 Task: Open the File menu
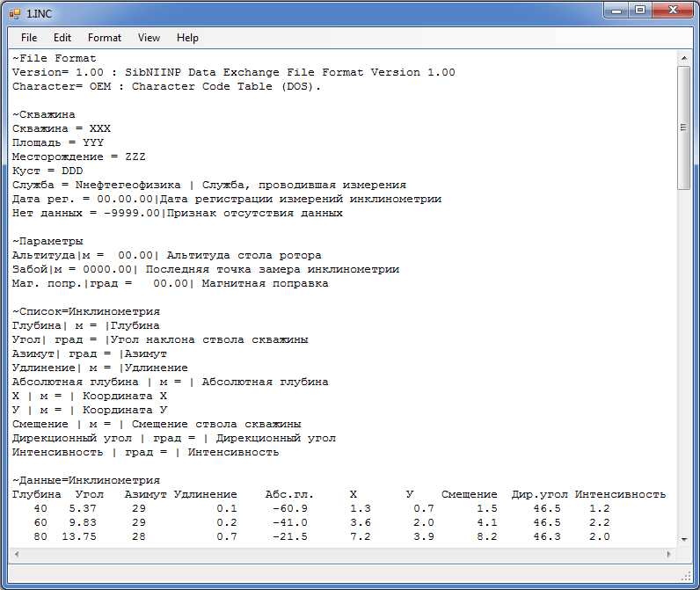pyautogui.click(x=29, y=38)
